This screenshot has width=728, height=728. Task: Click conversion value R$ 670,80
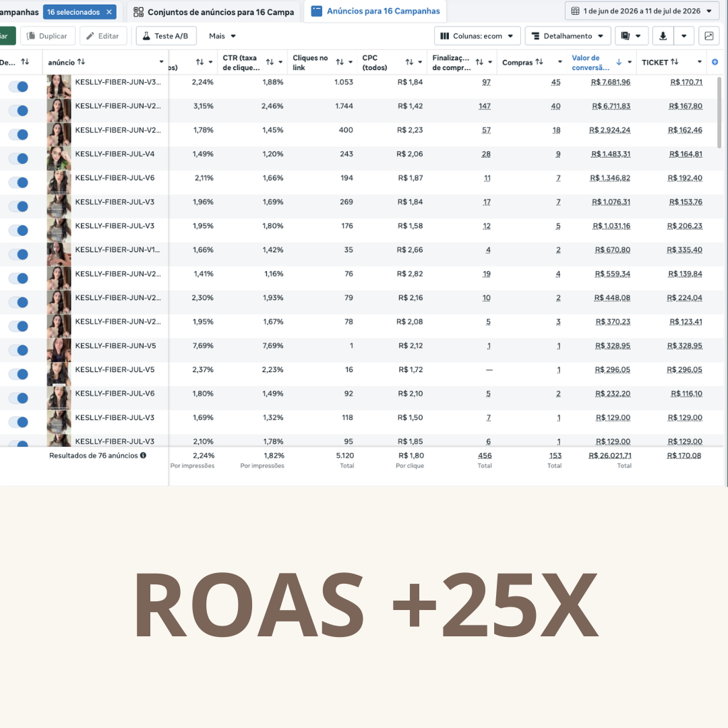612,250
